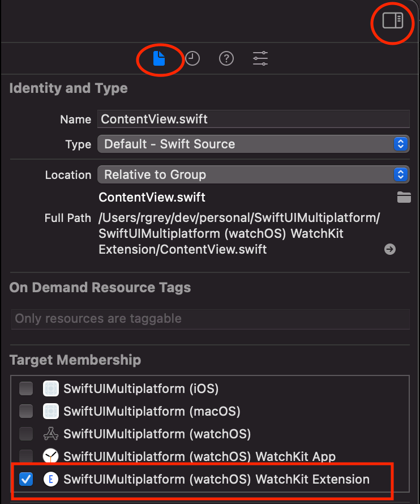Enable SwiftUIMultiplatform (iOS) target membership
420x504 pixels.
(x=26, y=388)
